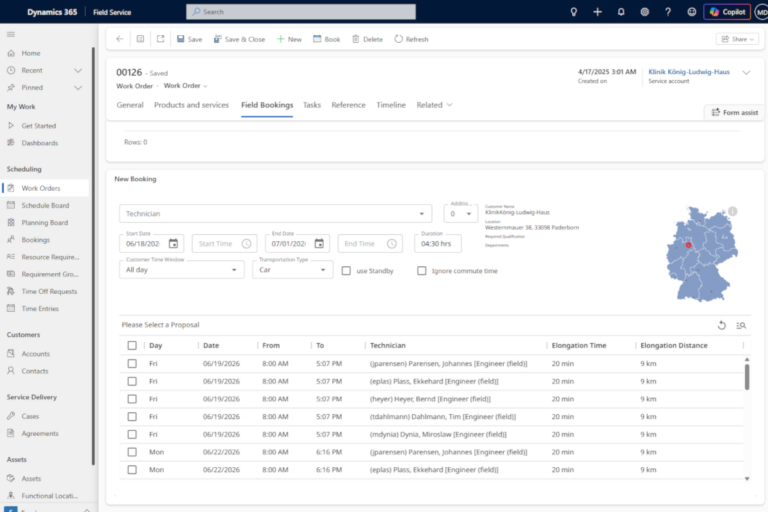Open Bookings in the sidebar
This screenshot has width=768, height=512.
35,240
